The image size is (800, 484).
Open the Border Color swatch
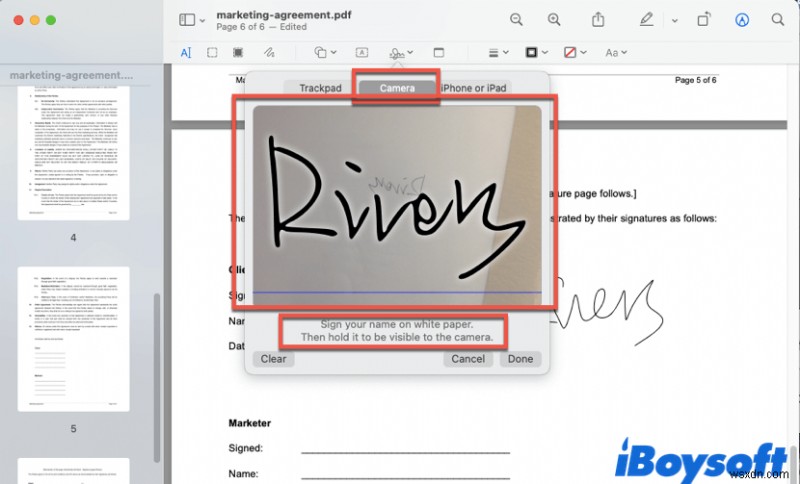(x=531, y=53)
